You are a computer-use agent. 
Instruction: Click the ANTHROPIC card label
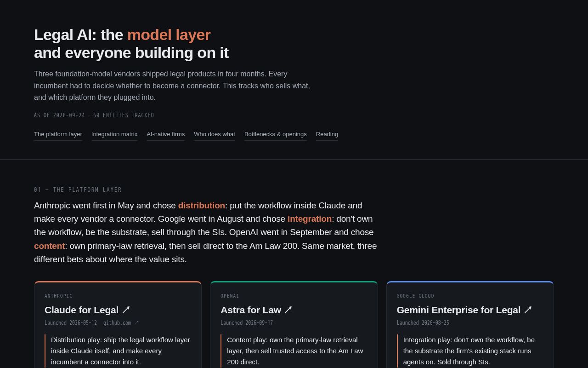pyautogui.click(x=58, y=296)
